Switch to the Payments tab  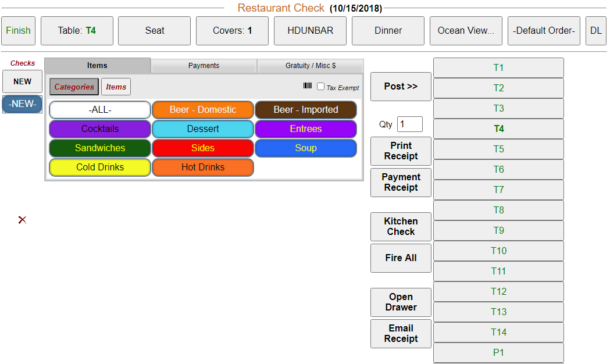(204, 66)
